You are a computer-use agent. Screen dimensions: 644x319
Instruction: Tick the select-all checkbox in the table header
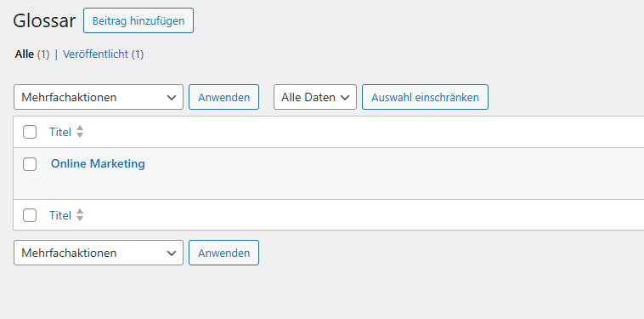pos(30,132)
